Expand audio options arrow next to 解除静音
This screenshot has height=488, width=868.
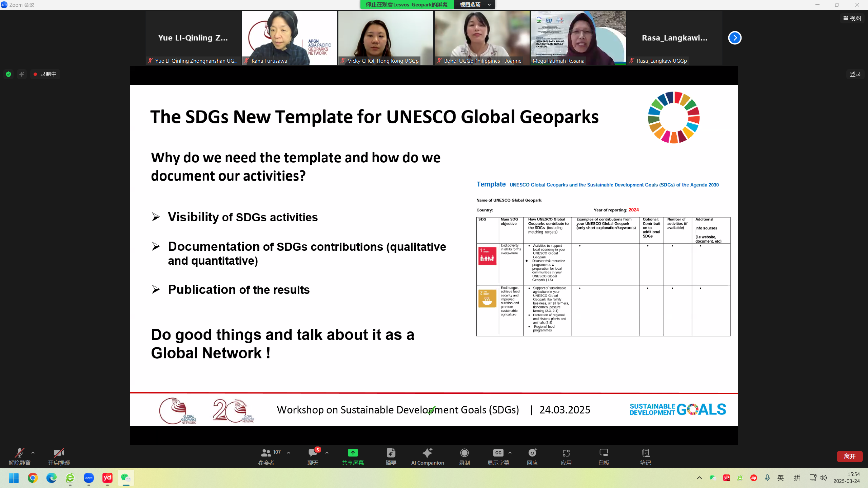(33, 452)
